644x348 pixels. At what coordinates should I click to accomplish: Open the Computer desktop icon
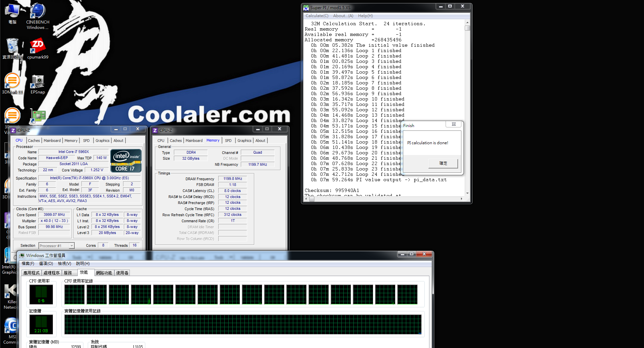click(x=12, y=13)
